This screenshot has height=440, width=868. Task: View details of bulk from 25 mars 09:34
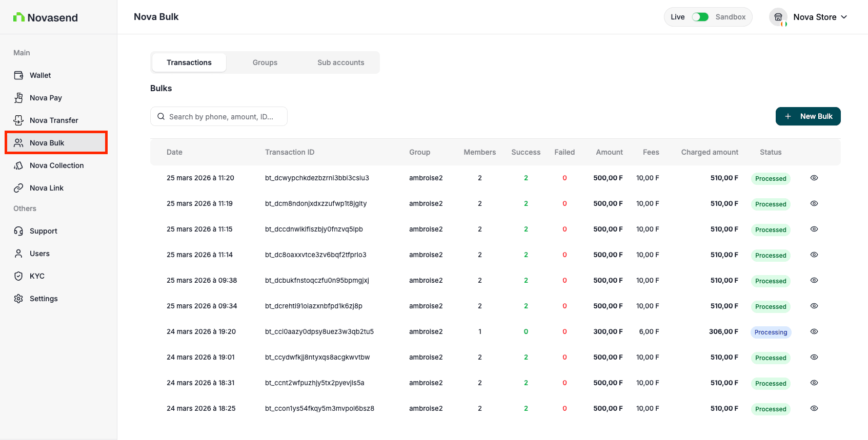[x=814, y=306]
